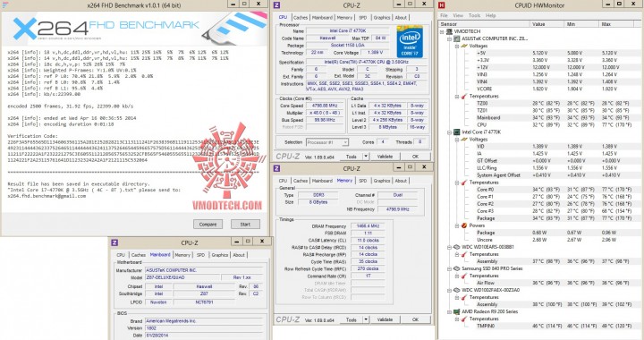Click the Powers flame icon in HWMonitor

464,225
